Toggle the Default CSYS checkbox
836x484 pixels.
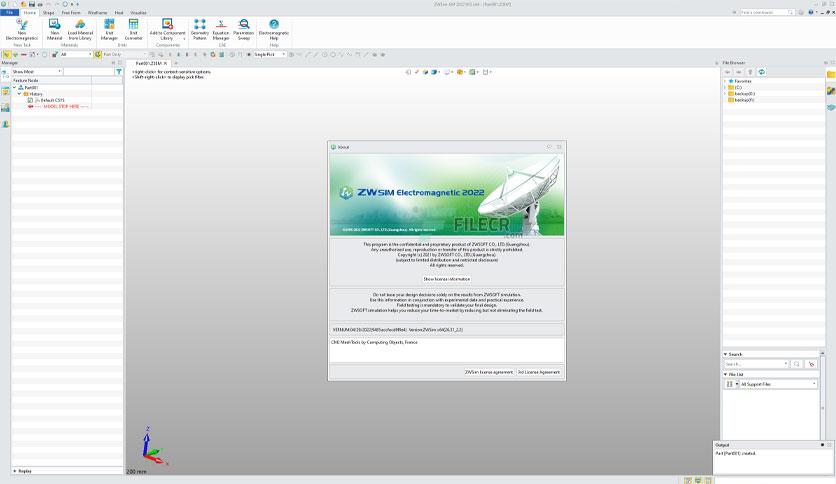[x=30, y=100]
